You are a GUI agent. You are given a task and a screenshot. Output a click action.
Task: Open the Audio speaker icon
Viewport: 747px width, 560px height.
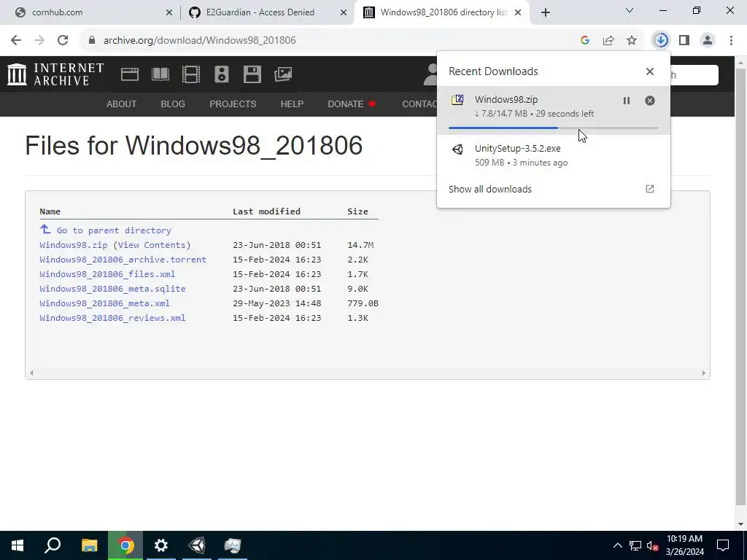tap(222, 74)
